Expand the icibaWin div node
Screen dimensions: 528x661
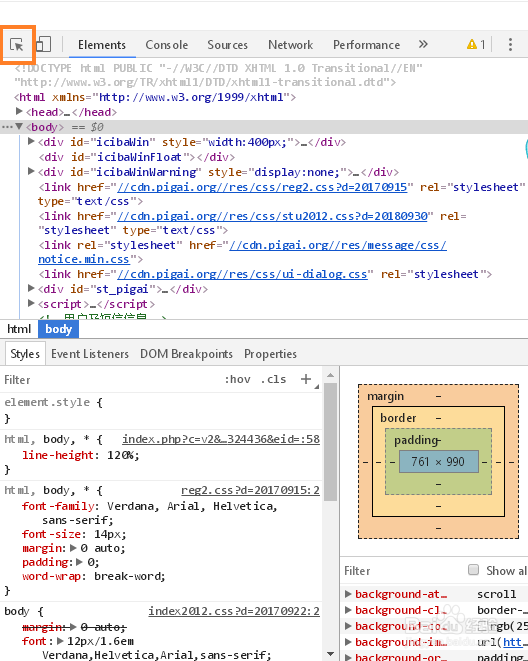(x=31, y=141)
